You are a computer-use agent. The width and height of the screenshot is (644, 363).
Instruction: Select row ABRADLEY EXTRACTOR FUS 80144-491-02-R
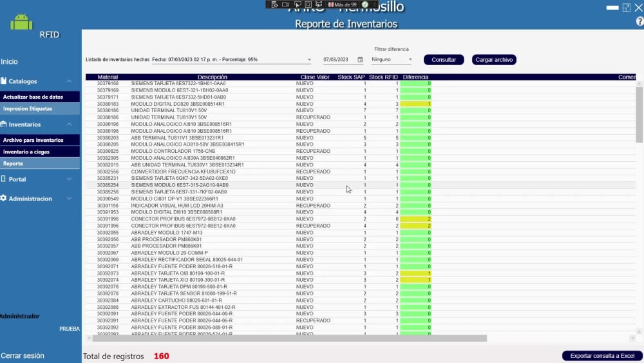361,307
